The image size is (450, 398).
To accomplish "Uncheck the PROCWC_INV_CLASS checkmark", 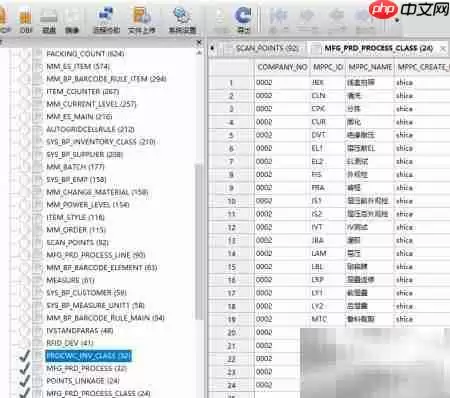I will 24,356.
